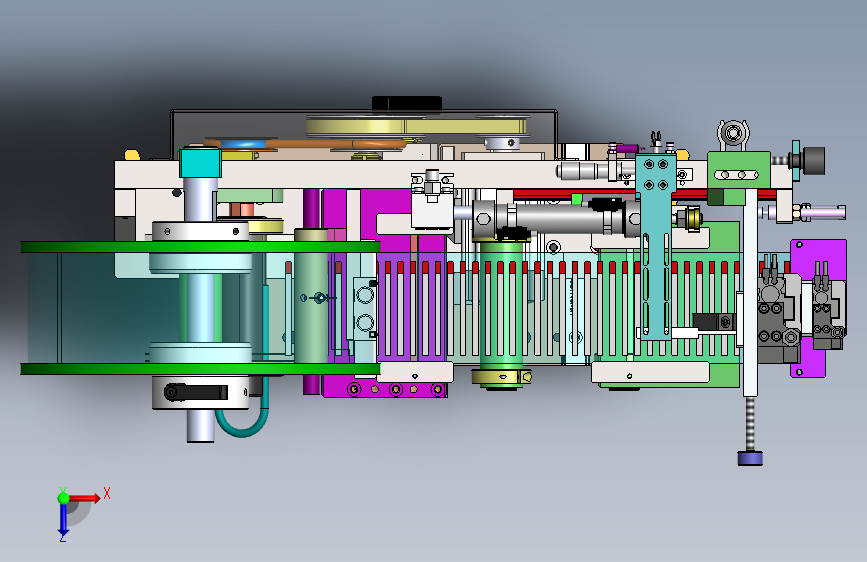Select the central green cylindrical roller
Image resolution: width=867 pixels, height=562 pixels.
click(501, 306)
